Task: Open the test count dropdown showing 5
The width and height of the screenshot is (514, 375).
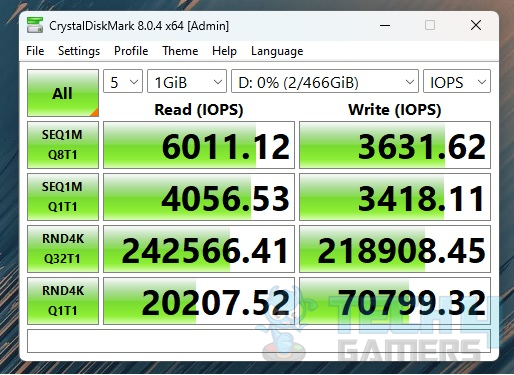Action: (123, 81)
